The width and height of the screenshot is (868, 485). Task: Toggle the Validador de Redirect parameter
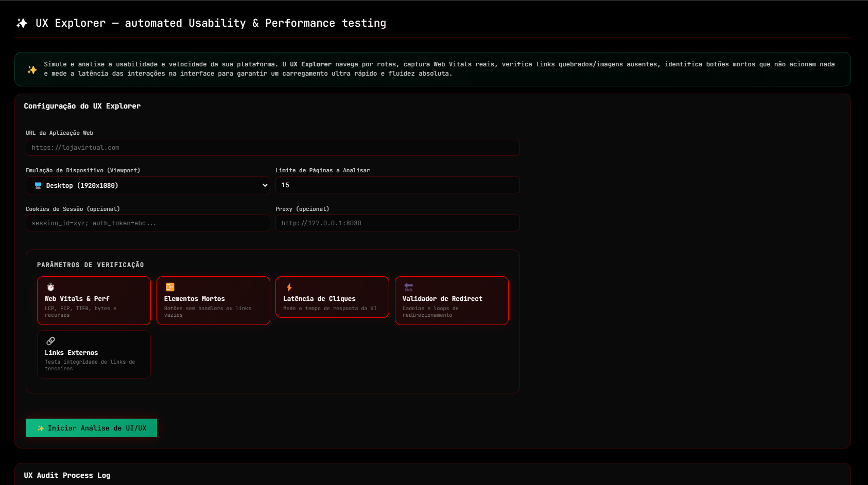coord(452,301)
